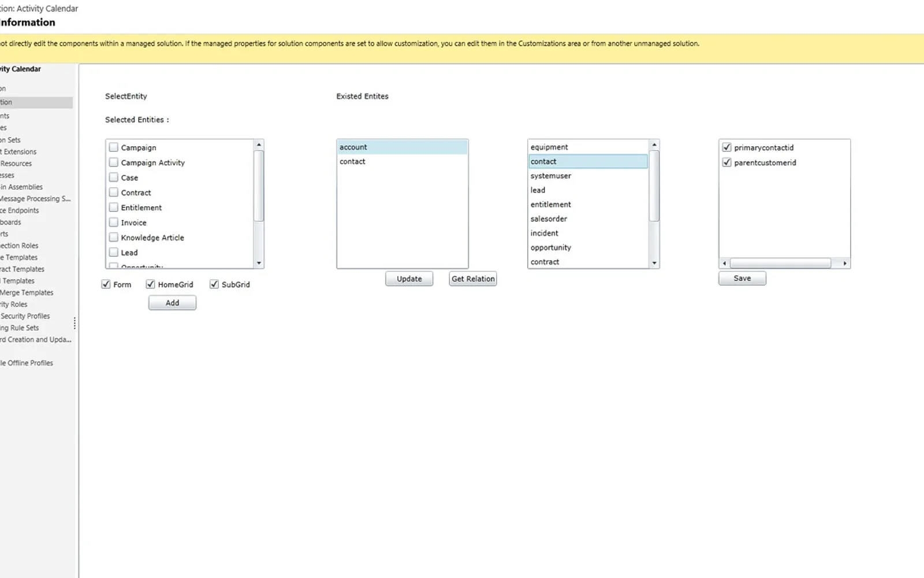Click the attributes list scroll-right arrow

[x=845, y=264]
